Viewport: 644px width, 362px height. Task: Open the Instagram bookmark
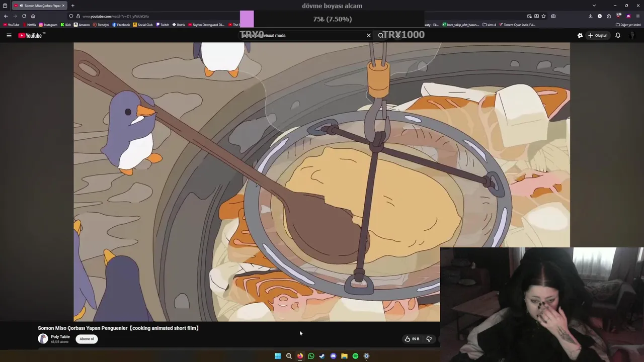tap(48, 25)
